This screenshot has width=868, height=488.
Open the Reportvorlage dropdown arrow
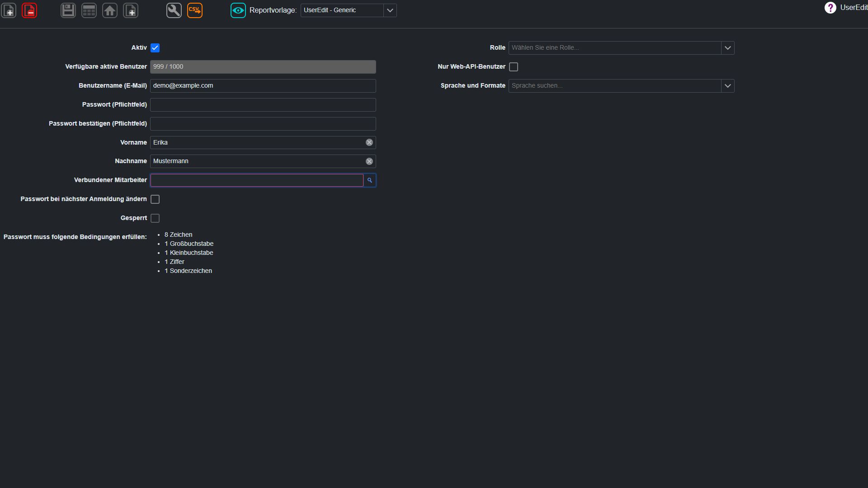(390, 10)
